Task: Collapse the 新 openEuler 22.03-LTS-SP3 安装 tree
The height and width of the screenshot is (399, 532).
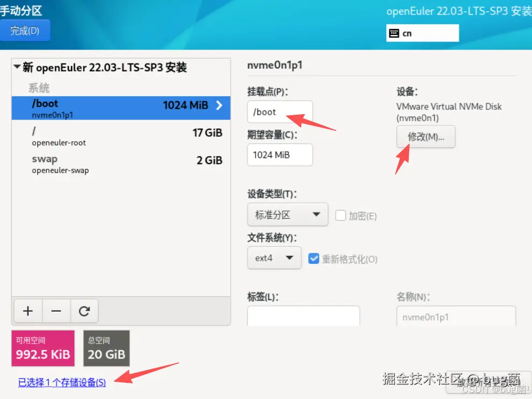Action: [x=17, y=67]
